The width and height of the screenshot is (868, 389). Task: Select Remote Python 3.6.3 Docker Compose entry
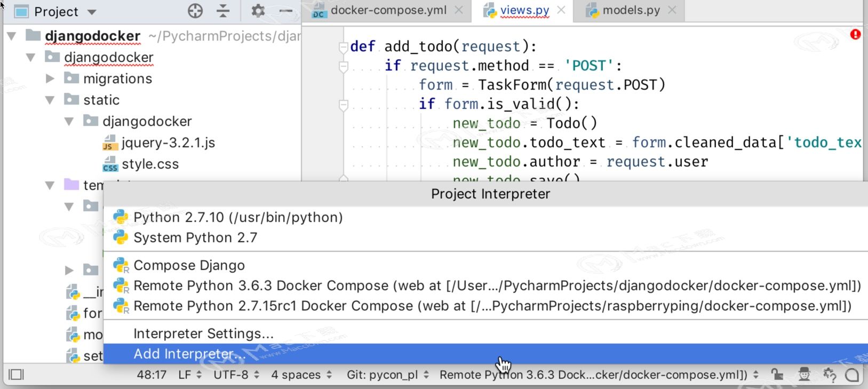click(x=486, y=285)
